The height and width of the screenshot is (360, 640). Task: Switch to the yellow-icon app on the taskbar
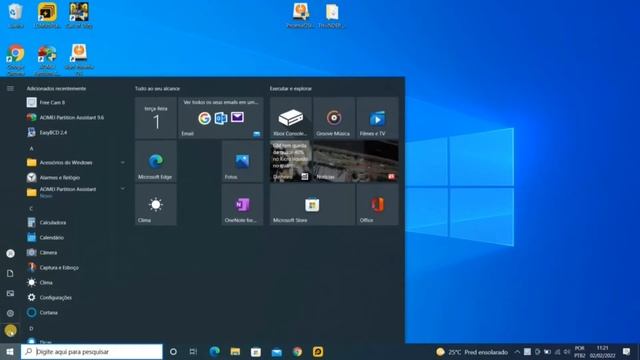tap(318, 352)
